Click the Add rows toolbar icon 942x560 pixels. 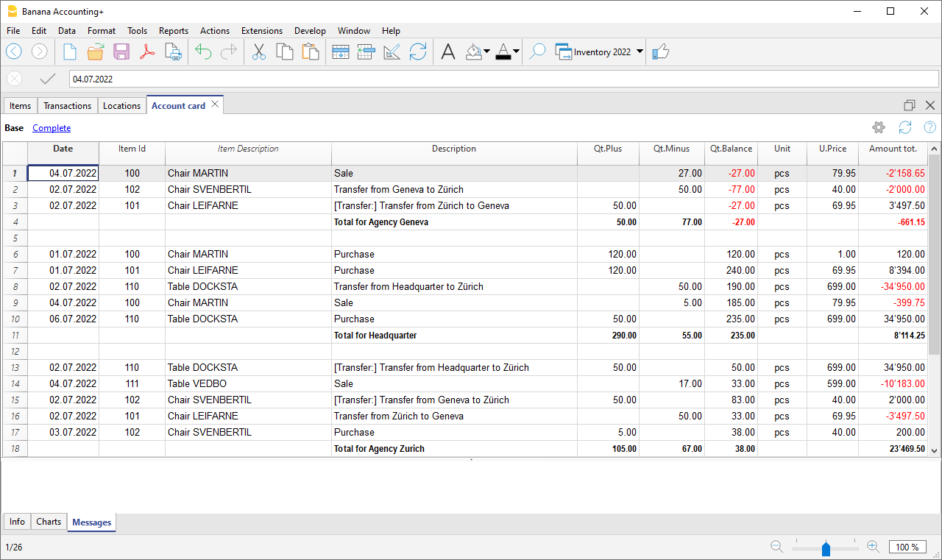click(x=340, y=52)
